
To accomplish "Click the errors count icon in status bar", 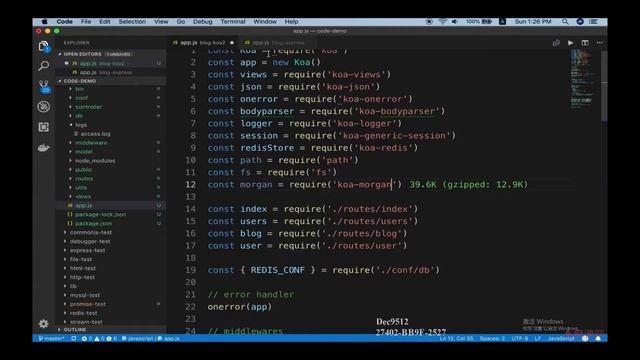I will coord(84,338).
